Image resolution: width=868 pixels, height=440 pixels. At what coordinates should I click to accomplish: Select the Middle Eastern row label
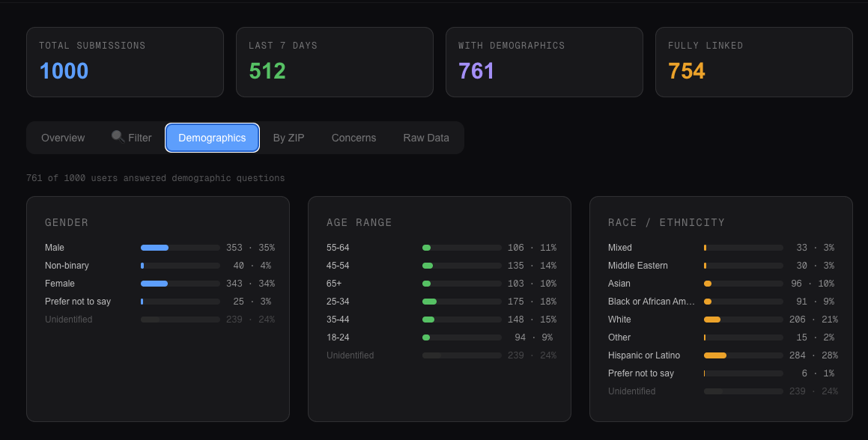[x=638, y=266]
